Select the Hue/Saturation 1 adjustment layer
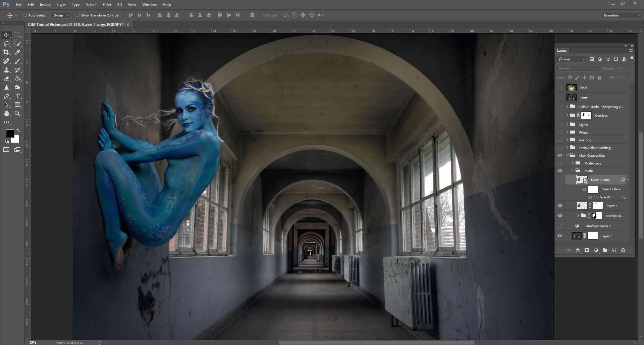This screenshot has width=644, height=345. (x=598, y=226)
